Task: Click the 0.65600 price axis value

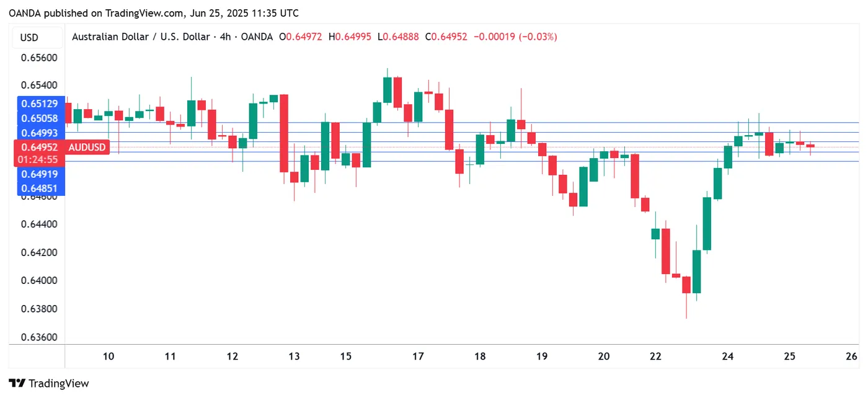Action: (x=40, y=58)
